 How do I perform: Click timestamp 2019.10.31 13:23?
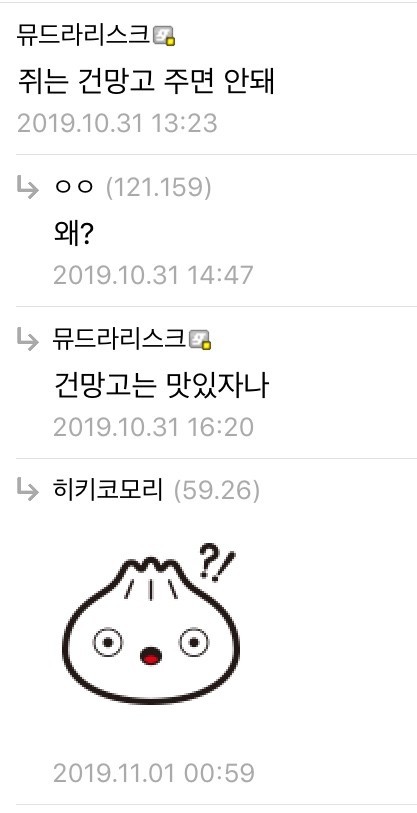pos(117,123)
